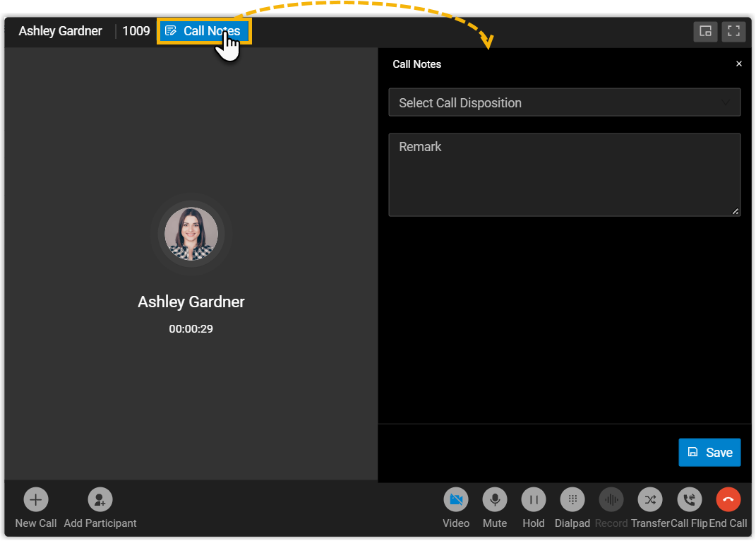Switch to picture-in-picture mini view
The height and width of the screenshot is (541, 756).
pyautogui.click(x=705, y=31)
